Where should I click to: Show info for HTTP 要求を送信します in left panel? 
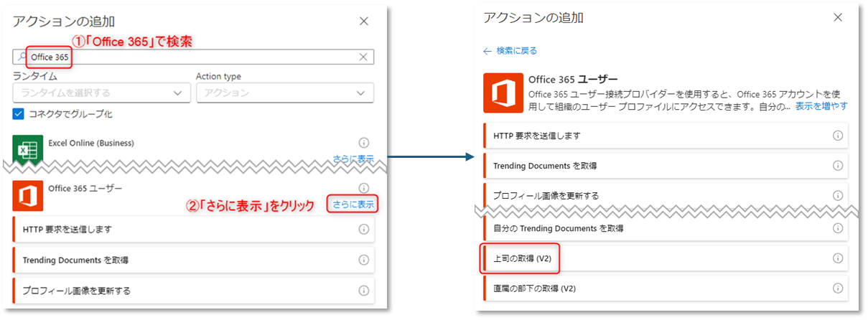[363, 229]
